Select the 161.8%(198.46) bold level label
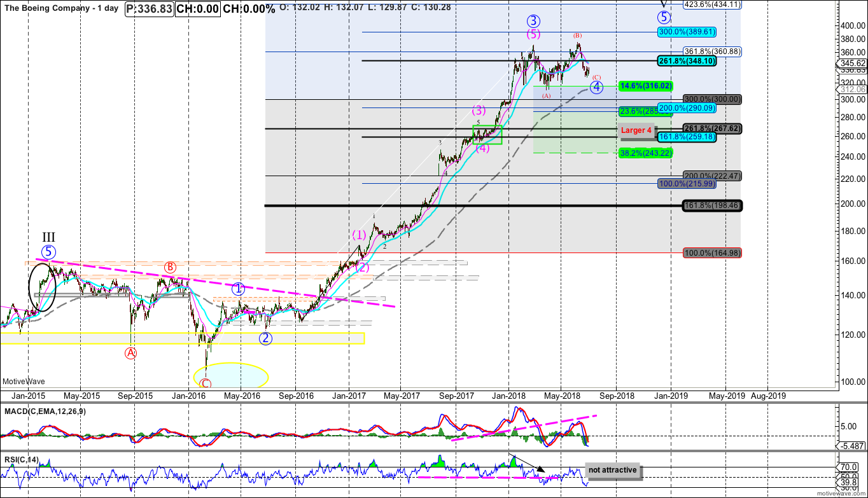868x498 pixels. click(711, 205)
